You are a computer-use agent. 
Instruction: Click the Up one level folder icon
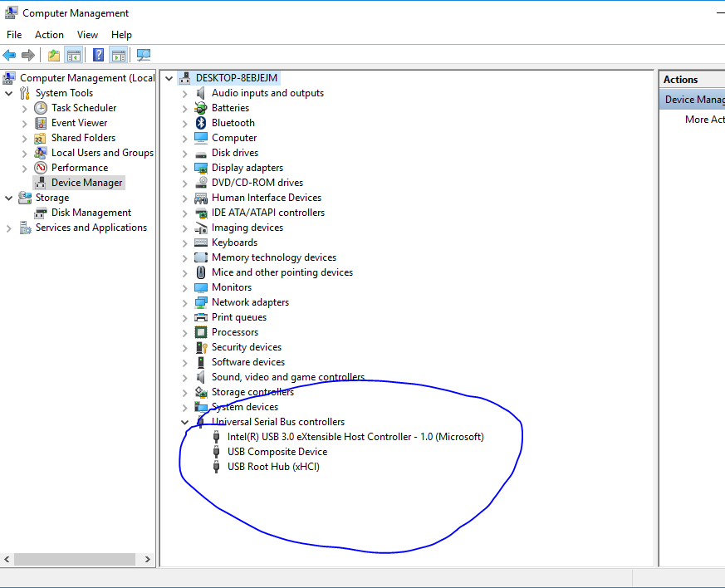54,56
